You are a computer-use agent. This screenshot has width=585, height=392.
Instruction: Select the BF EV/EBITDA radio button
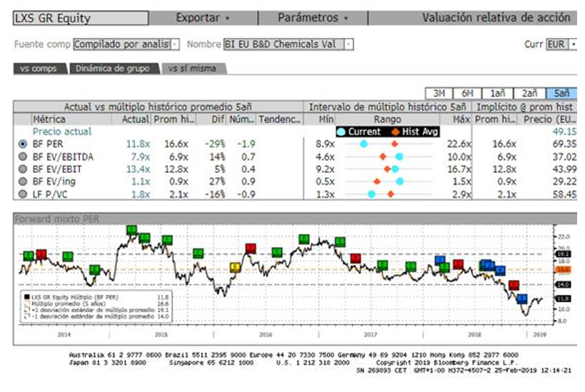[23, 156]
